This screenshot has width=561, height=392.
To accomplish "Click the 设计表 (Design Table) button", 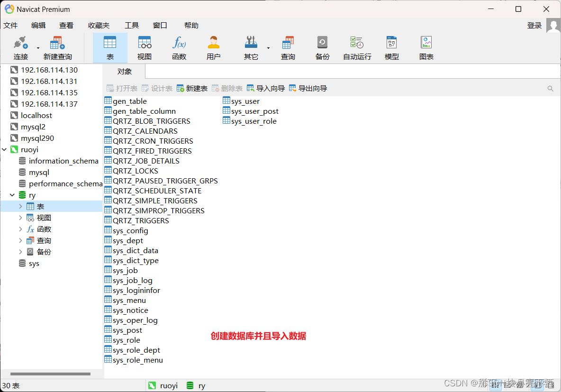I will [x=157, y=89].
